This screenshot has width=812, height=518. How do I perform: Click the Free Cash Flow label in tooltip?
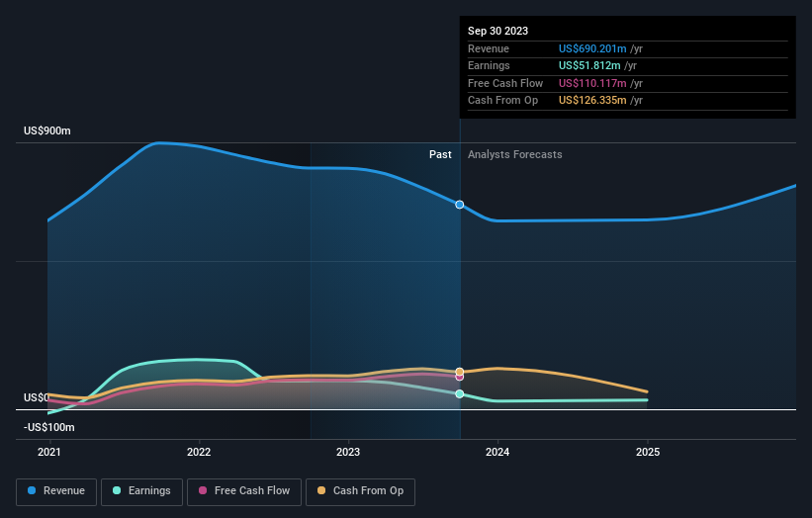pos(505,83)
